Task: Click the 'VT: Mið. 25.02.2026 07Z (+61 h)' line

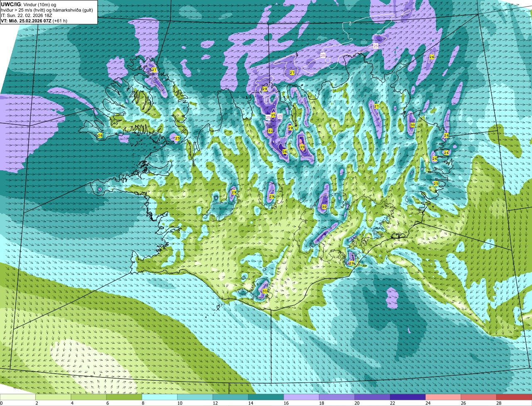Action: click(x=34, y=21)
